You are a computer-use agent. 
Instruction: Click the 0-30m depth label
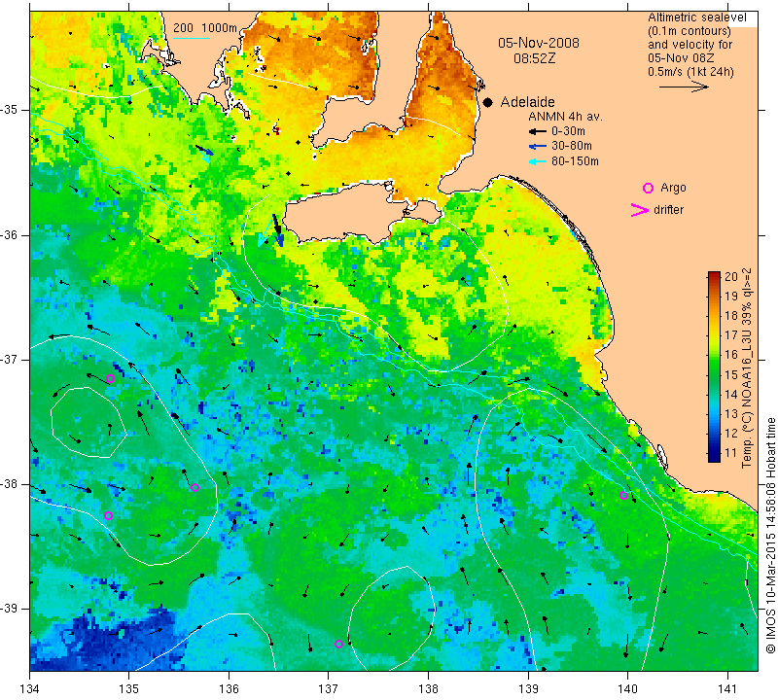tap(568, 131)
